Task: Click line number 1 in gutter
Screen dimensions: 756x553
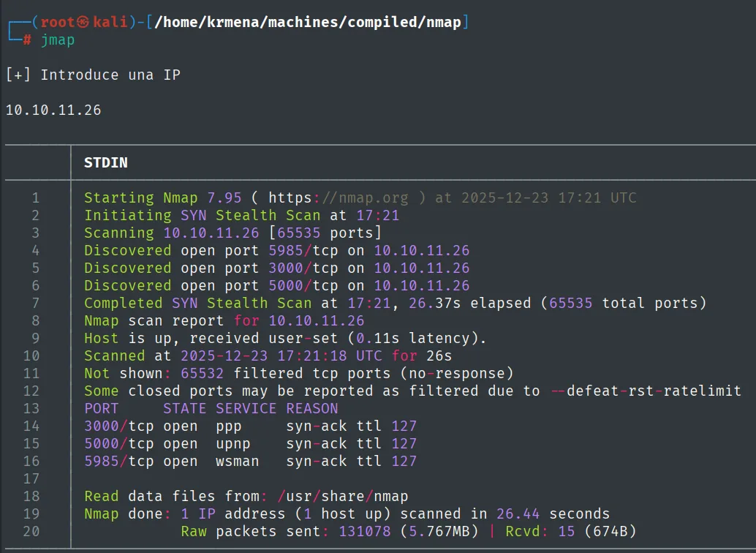Action: (36, 197)
